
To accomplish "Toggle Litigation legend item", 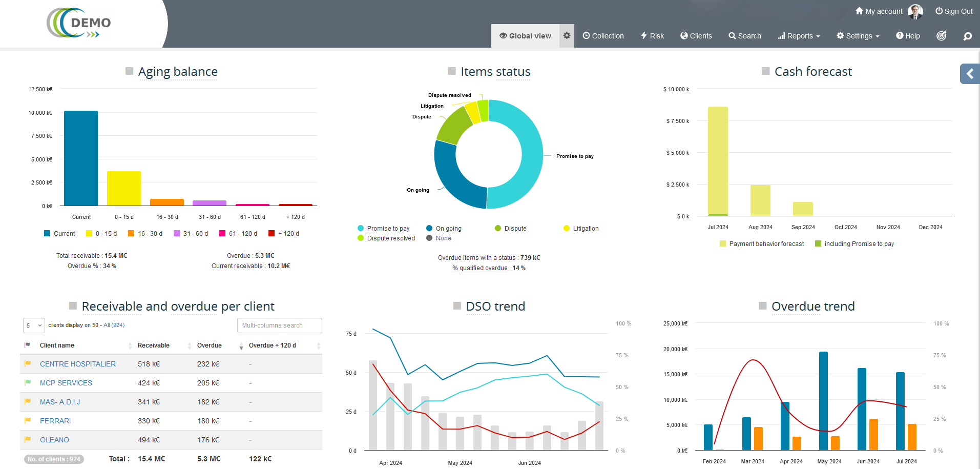I will (581, 229).
